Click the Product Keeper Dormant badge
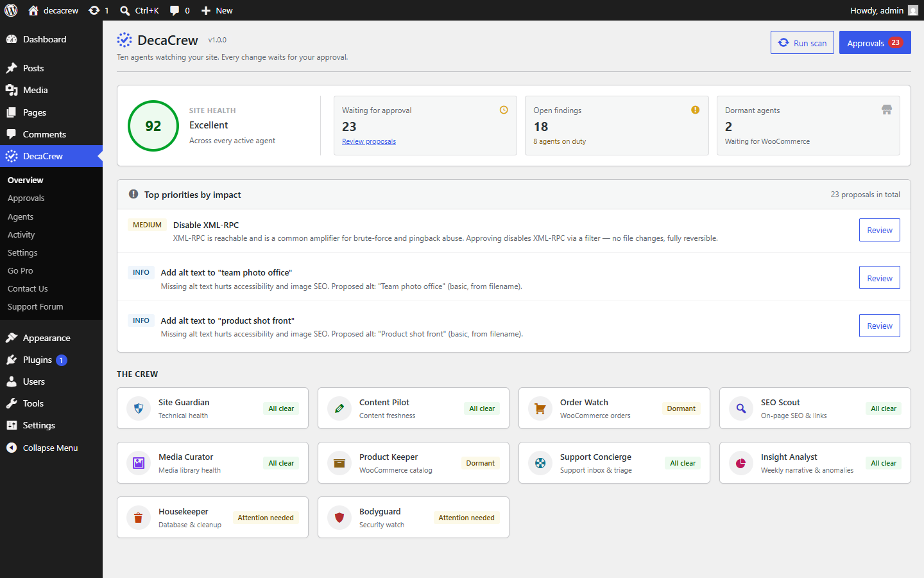Image resolution: width=924 pixels, height=578 pixels. (480, 463)
